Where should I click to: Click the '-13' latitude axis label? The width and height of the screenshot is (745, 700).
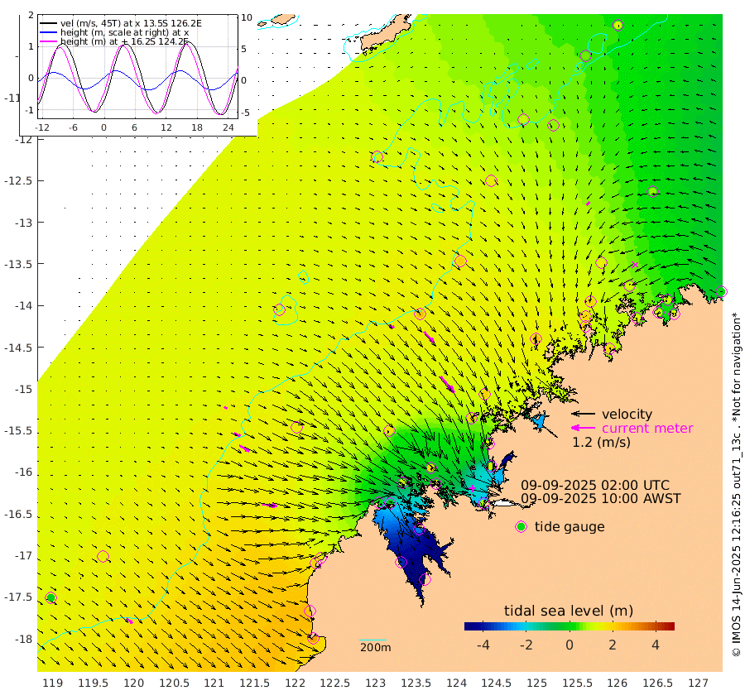coord(23,223)
